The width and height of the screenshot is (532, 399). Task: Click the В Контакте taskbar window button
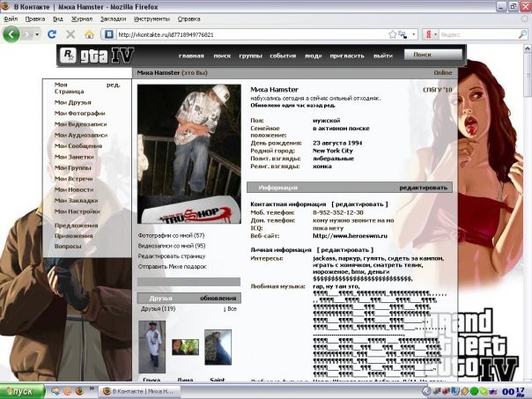(x=139, y=391)
